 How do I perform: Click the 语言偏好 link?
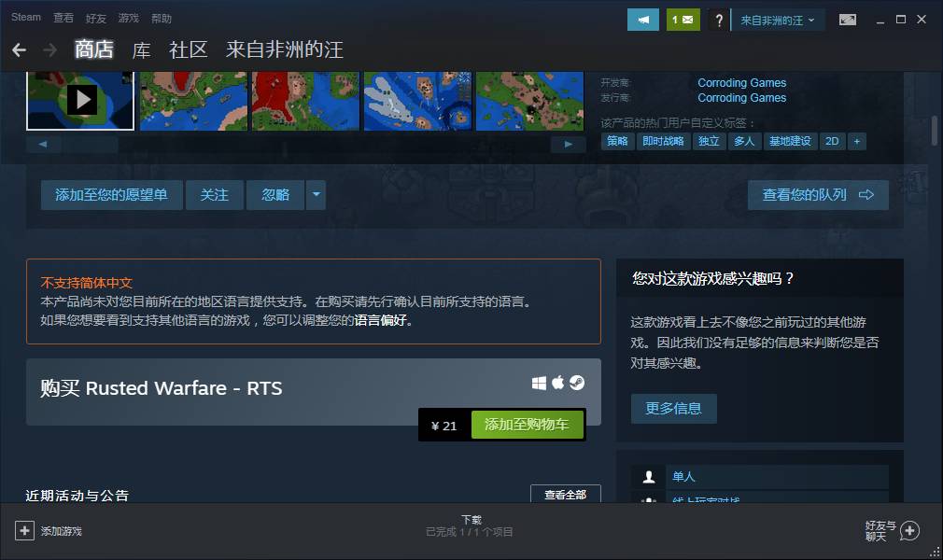382,320
